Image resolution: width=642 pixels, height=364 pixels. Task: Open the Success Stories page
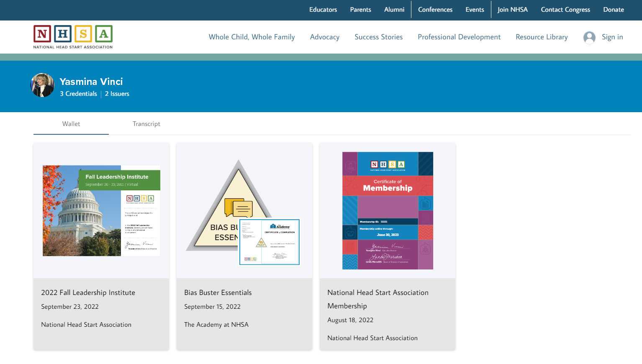tap(378, 37)
